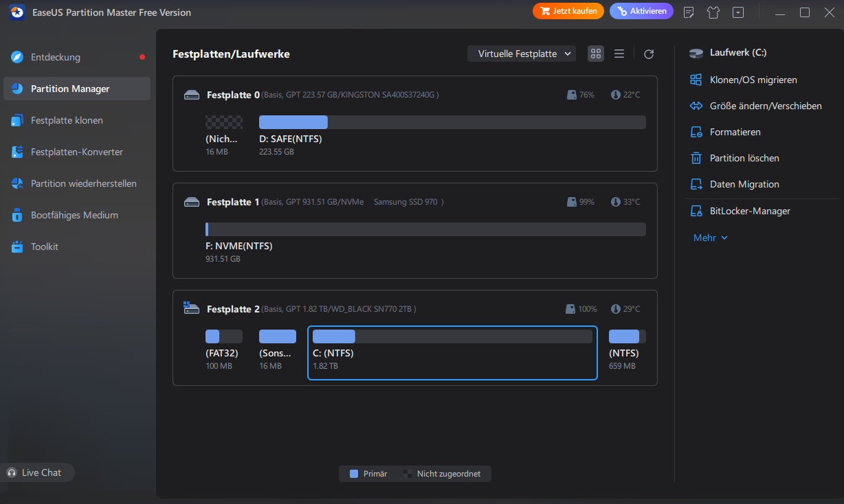Open the Entdeckung section
The height and width of the screenshot is (504, 844).
[77, 57]
